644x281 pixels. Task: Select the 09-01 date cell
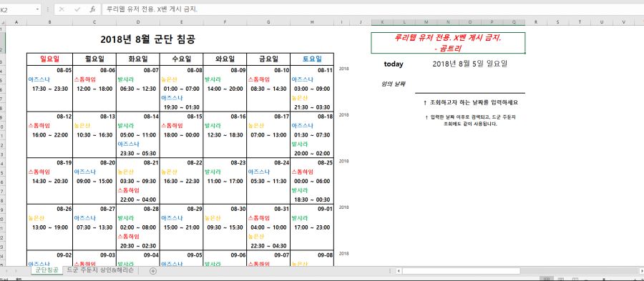pos(312,209)
